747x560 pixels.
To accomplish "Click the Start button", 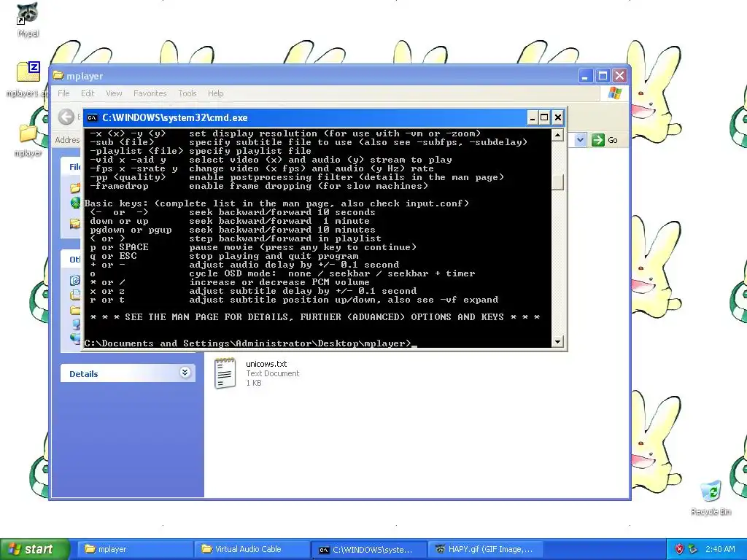I will pyautogui.click(x=34, y=549).
